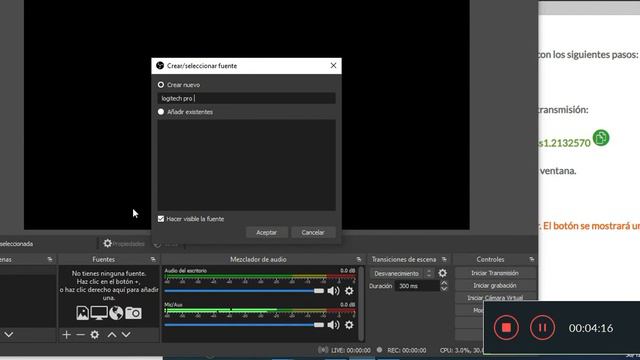This screenshot has width=640, height=360.
Task: Click the Transiciones de escena panel title
Action: [404, 259]
